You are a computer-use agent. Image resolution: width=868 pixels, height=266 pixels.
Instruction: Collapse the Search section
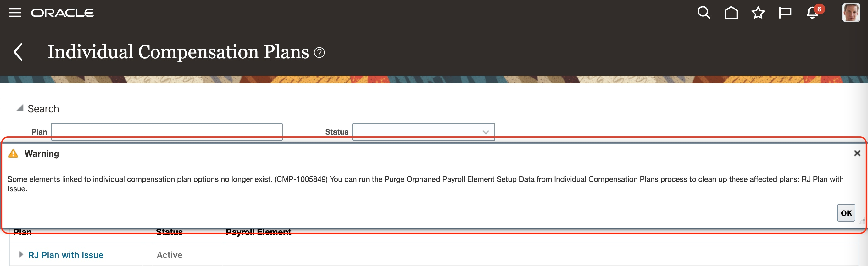click(x=20, y=108)
